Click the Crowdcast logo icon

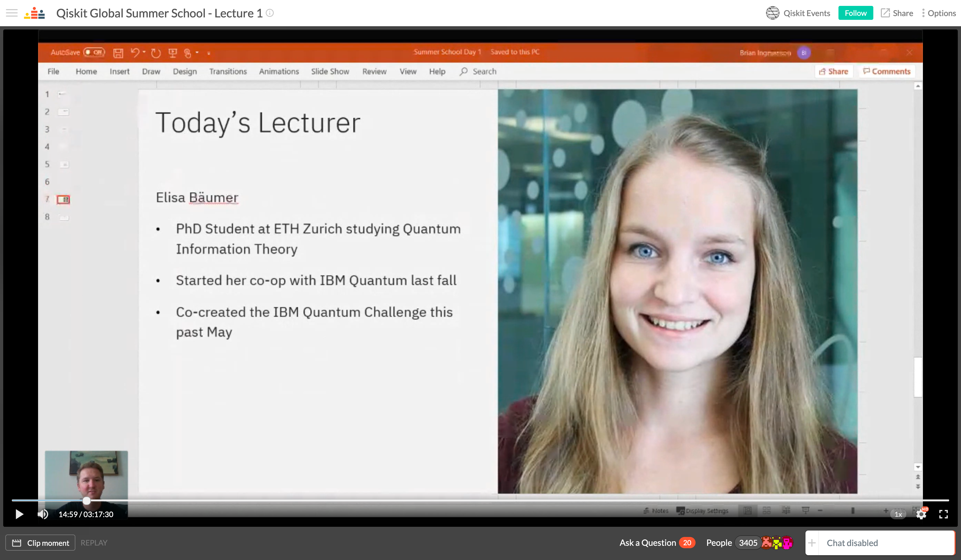tap(34, 13)
